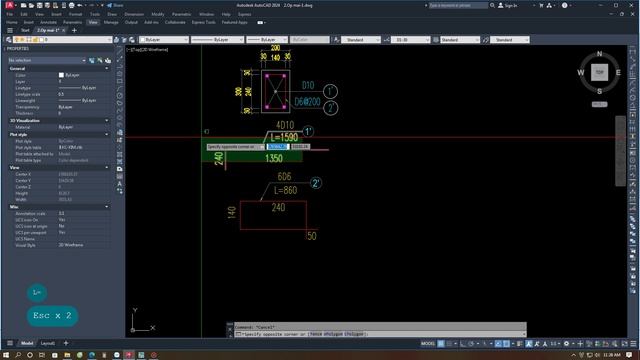Click the Text Style icon before first Standard dropdown
The image size is (640, 360).
pos(336,40)
